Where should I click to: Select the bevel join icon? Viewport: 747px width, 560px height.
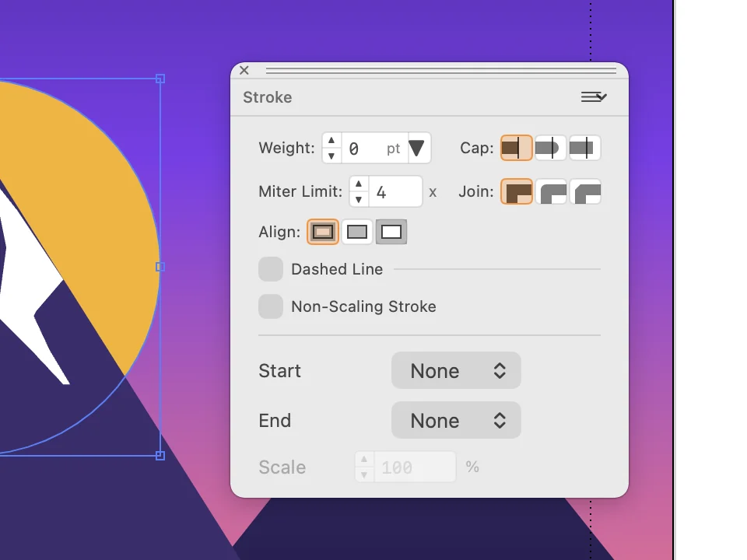tap(585, 192)
